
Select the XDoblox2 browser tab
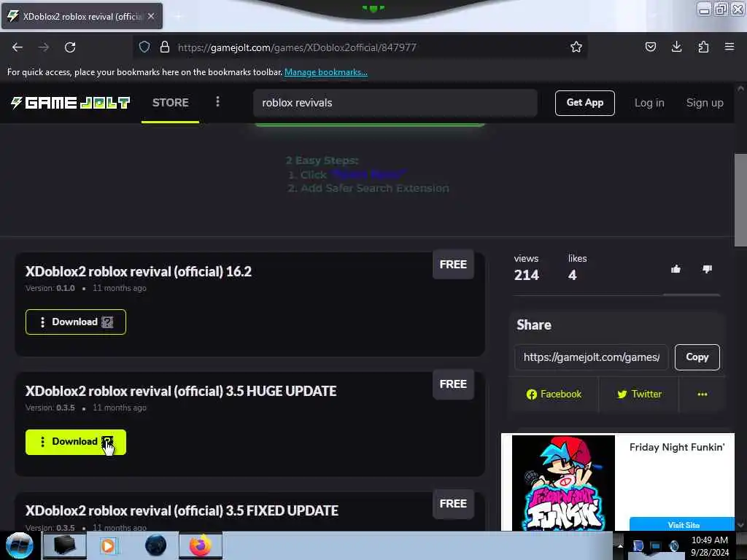pyautogui.click(x=82, y=16)
